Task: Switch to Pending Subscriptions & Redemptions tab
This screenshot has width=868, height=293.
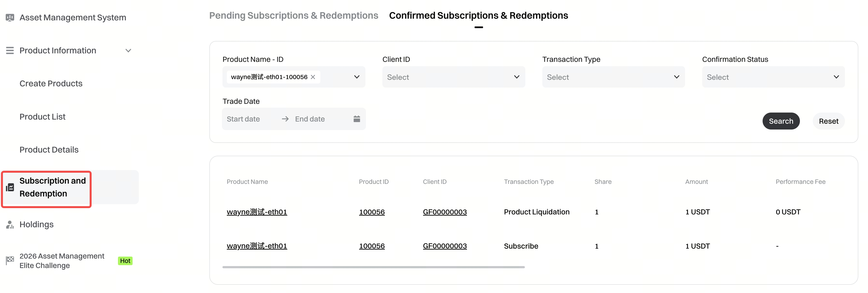Action: click(293, 16)
